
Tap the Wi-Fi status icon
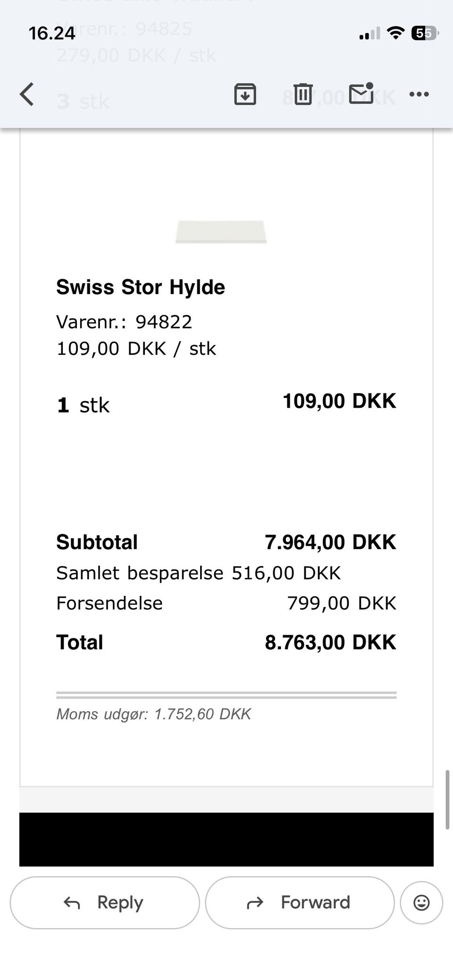click(x=395, y=33)
